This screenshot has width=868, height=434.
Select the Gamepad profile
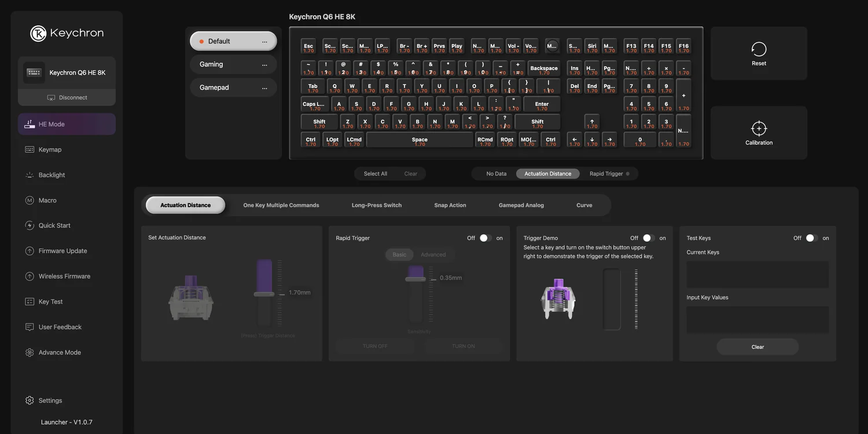point(233,87)
